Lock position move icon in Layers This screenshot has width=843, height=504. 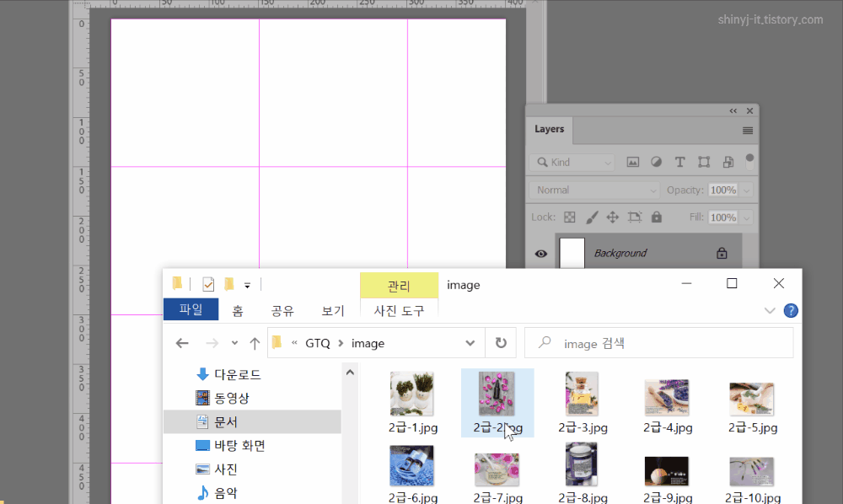612,217
